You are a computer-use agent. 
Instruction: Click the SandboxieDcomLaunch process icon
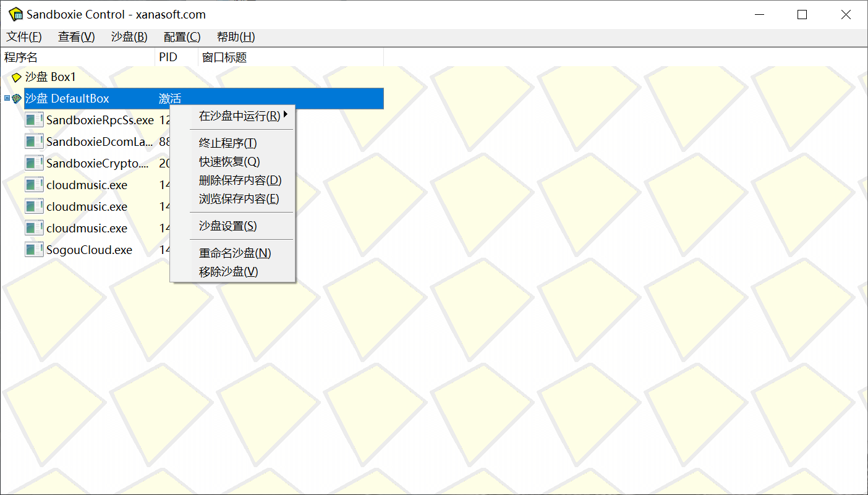click(x=34, y=142)
